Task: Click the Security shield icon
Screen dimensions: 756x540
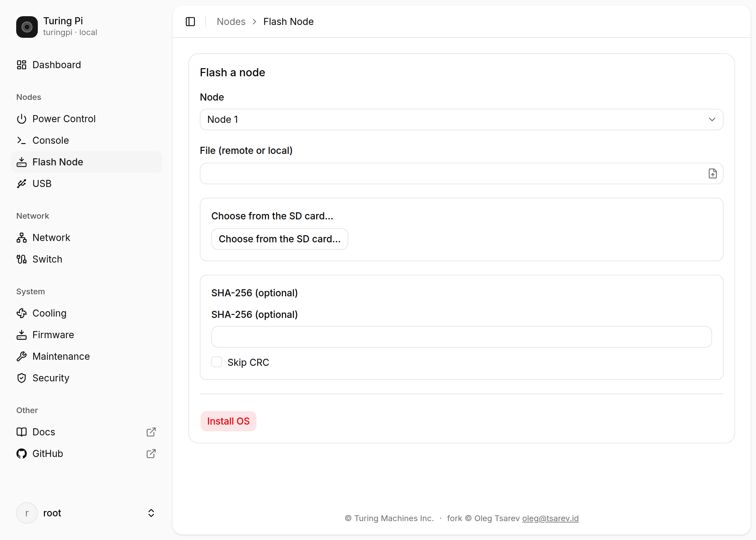Action: click(22, 378)
